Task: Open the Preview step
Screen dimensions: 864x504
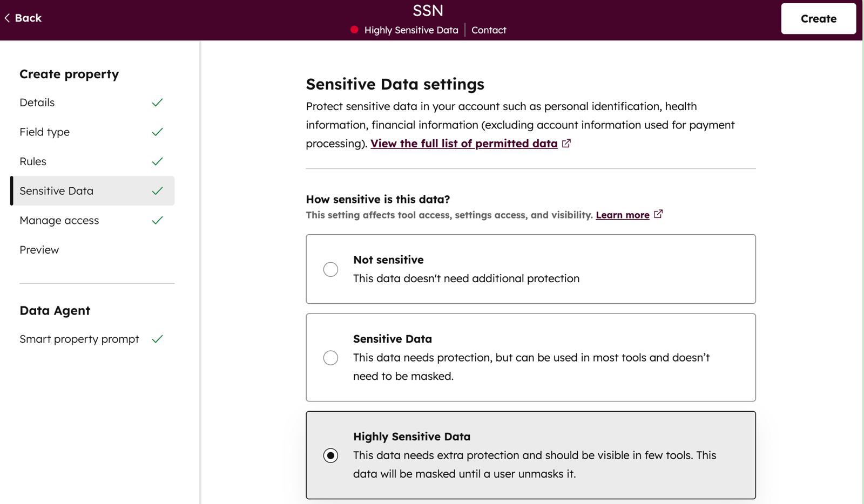Action: [39, 249]
